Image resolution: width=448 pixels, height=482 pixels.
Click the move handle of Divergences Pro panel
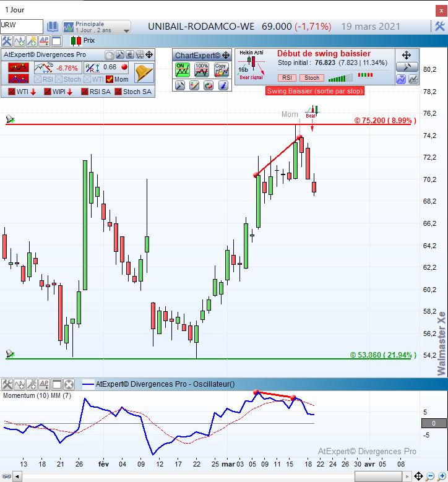[x=149, y=55]
